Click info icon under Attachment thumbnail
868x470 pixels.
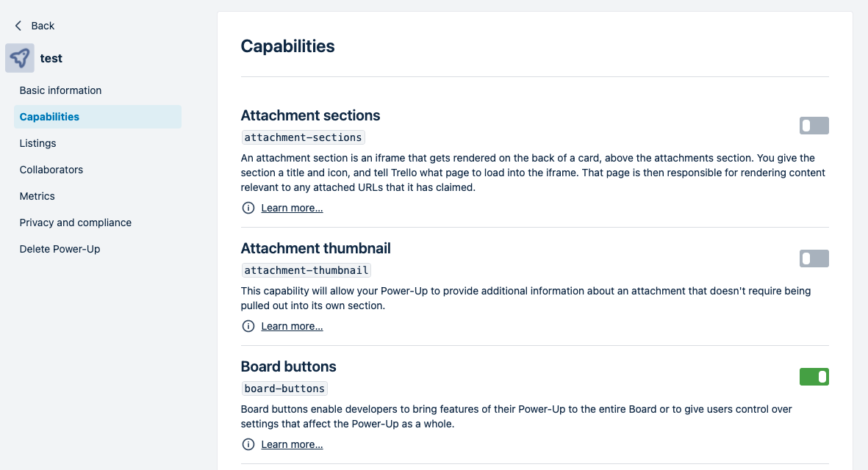click(248, 326)
